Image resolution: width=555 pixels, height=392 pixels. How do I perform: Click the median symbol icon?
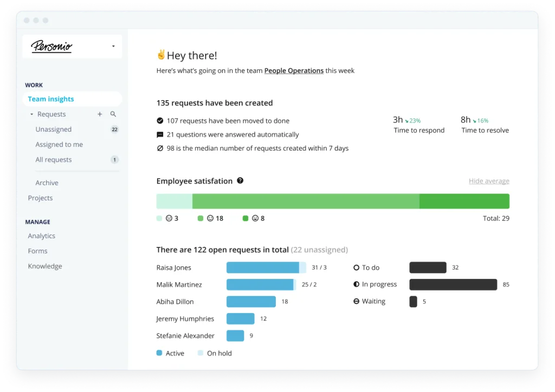point(160,148)
